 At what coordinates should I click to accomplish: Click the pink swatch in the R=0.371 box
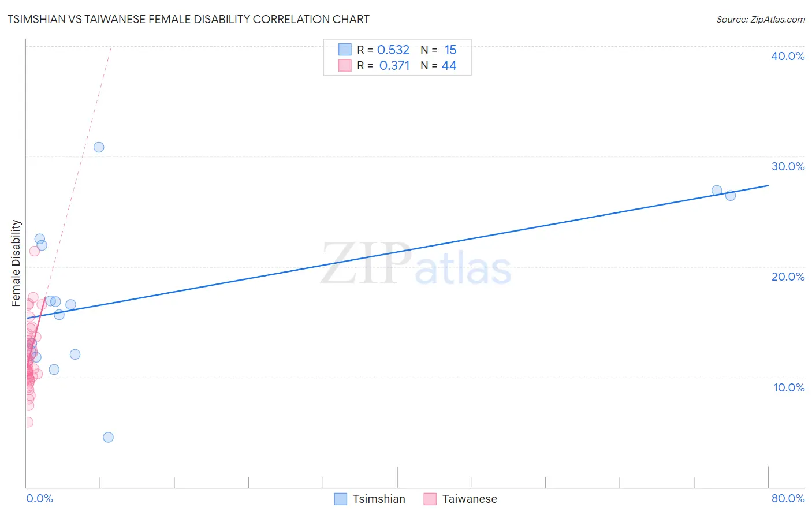point(345,65)
